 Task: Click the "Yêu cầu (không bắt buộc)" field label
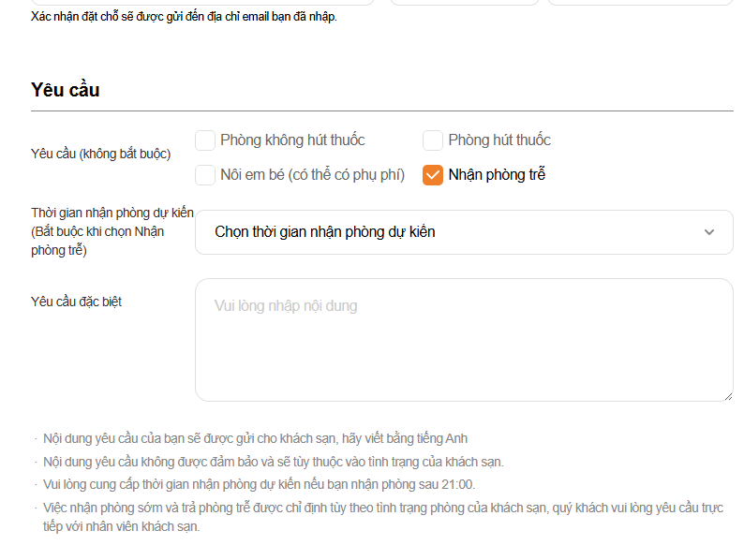[100, 154]
